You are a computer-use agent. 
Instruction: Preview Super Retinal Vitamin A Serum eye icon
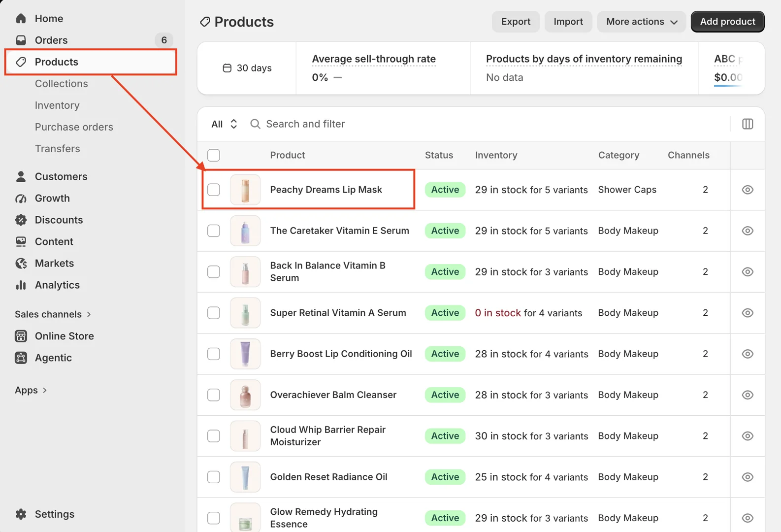click(x=748, y=313)
